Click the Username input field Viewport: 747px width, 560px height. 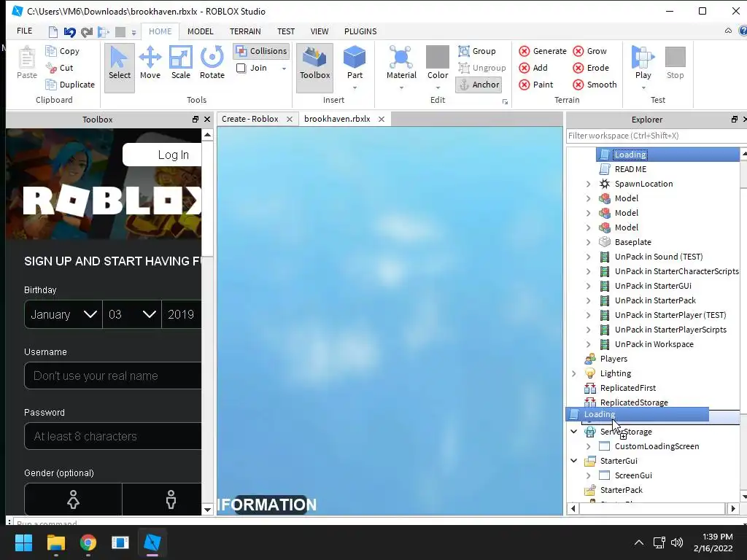[x=113, y=376]
